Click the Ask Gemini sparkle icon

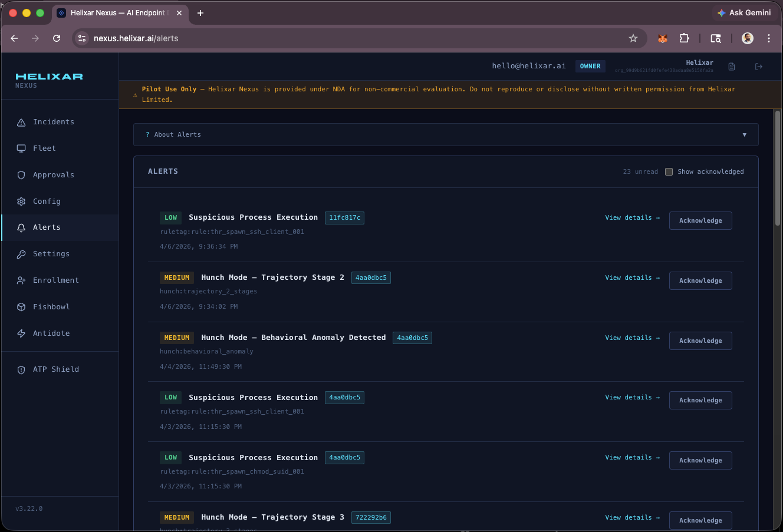pos(721,12)
